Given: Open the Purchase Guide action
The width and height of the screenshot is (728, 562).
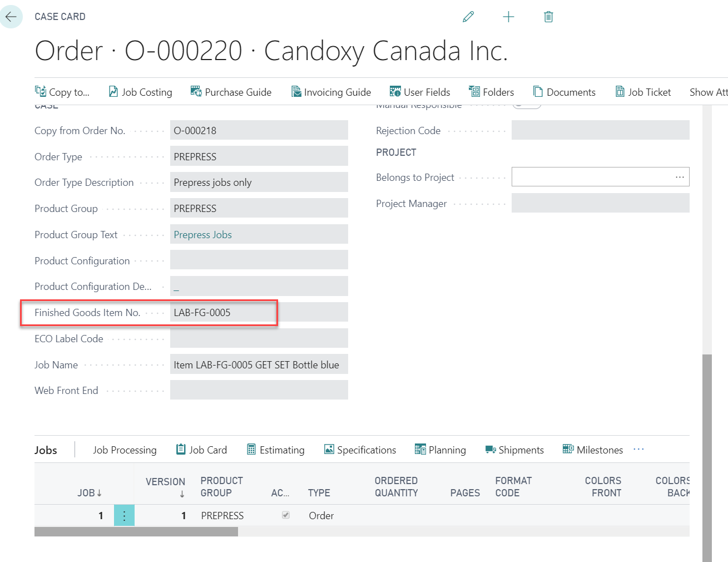Looking at the screenshot, I should coord(231,92).
